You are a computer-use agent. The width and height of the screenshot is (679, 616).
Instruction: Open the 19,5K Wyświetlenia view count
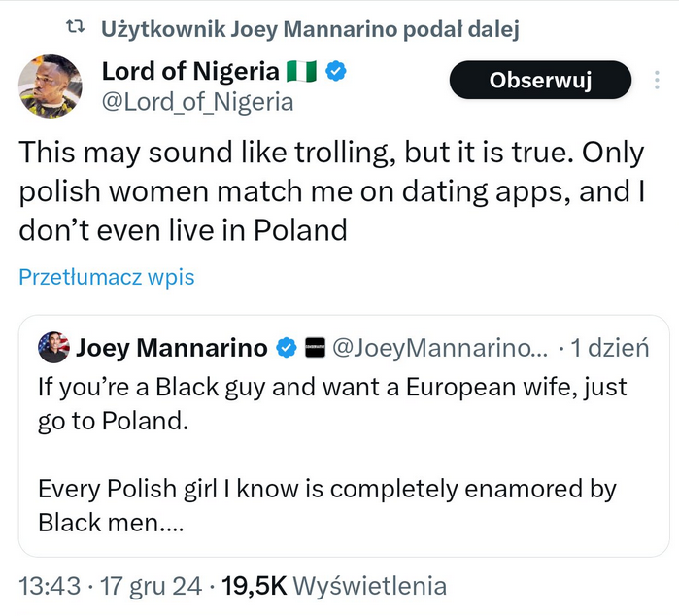coord(334,586)
